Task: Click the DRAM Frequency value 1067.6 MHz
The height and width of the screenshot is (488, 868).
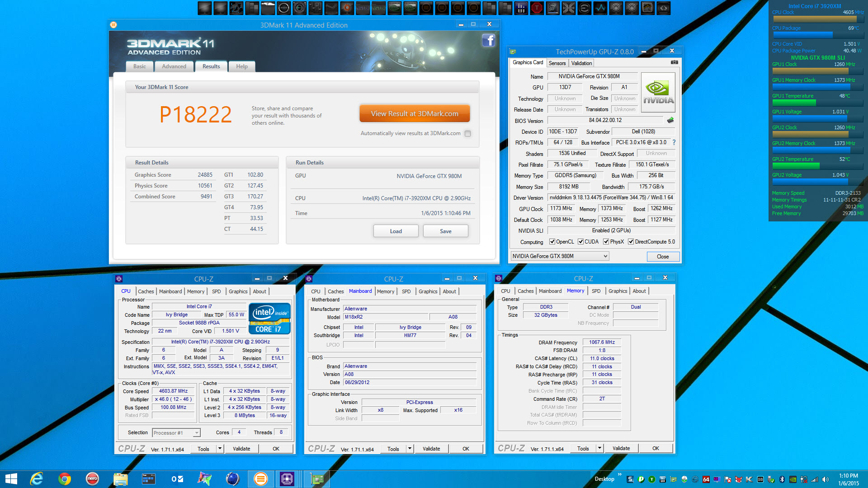Action: click(602, 342)
